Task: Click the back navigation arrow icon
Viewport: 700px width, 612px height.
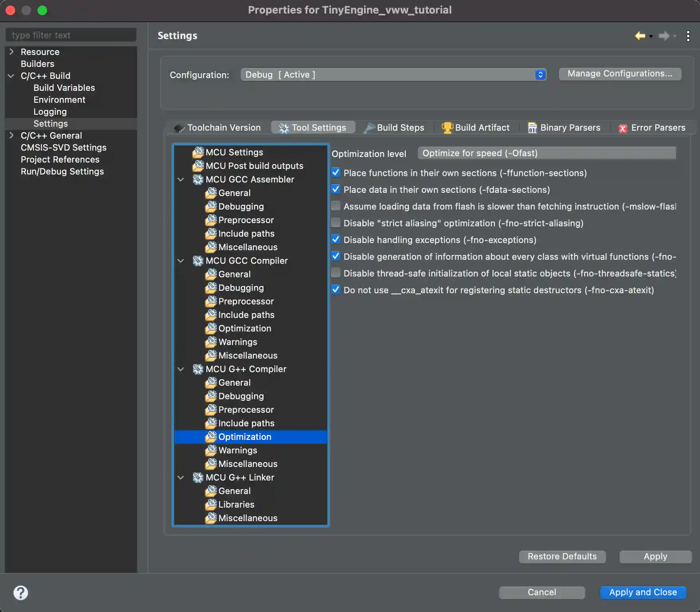Action: [640, 36]
